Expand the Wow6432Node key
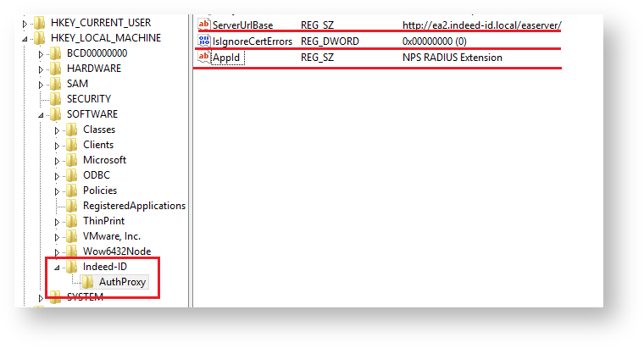This screenshot has height=348, width=644. [x=57, y=251]
